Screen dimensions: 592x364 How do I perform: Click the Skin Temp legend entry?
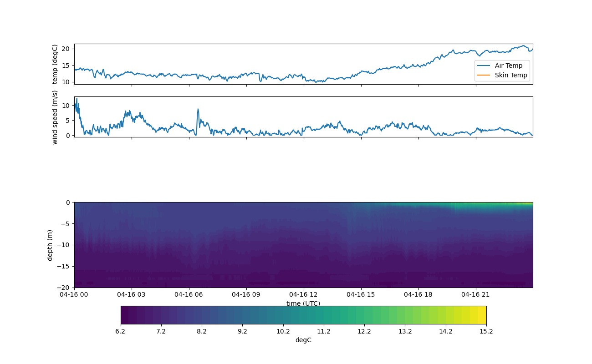pos(510,76)
